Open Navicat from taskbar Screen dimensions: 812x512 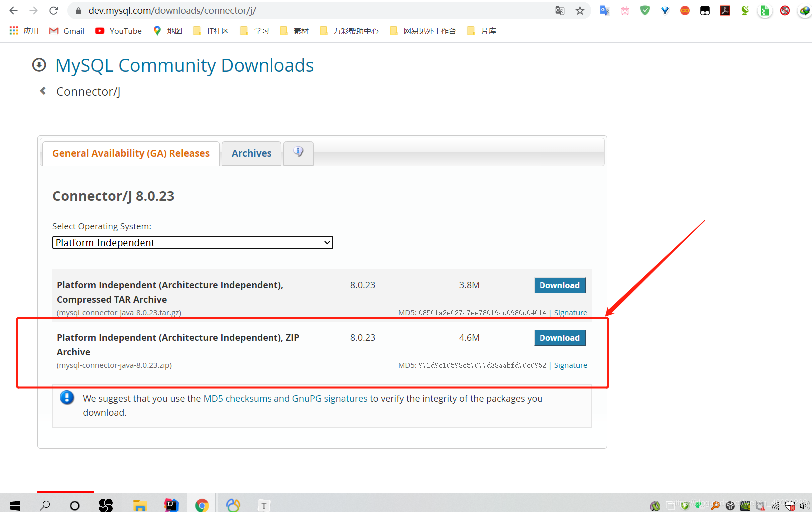coord(233,505)
